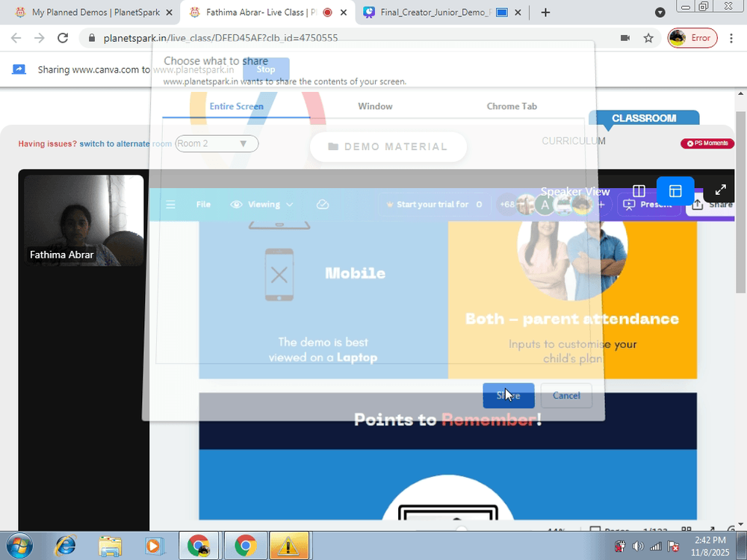The width and height of the screenshot is (747, 560).
Task: Click the warning triangle taskbar item
Action: coord(288,546)
